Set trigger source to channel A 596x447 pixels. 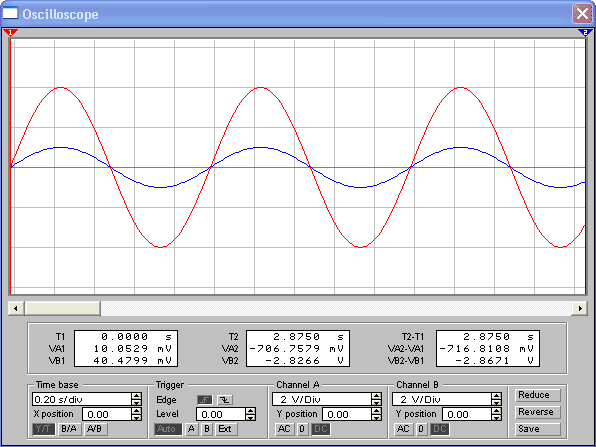(191, 429)
